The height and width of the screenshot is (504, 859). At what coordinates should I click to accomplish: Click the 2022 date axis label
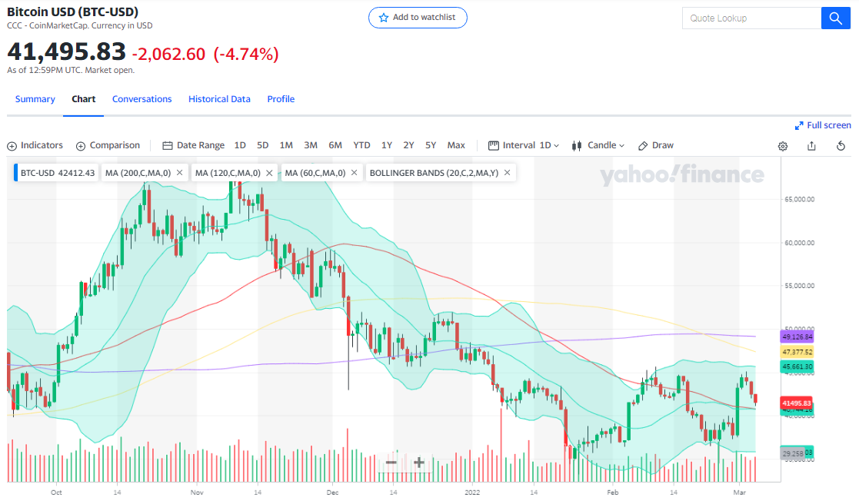click(x=472, y=492)
